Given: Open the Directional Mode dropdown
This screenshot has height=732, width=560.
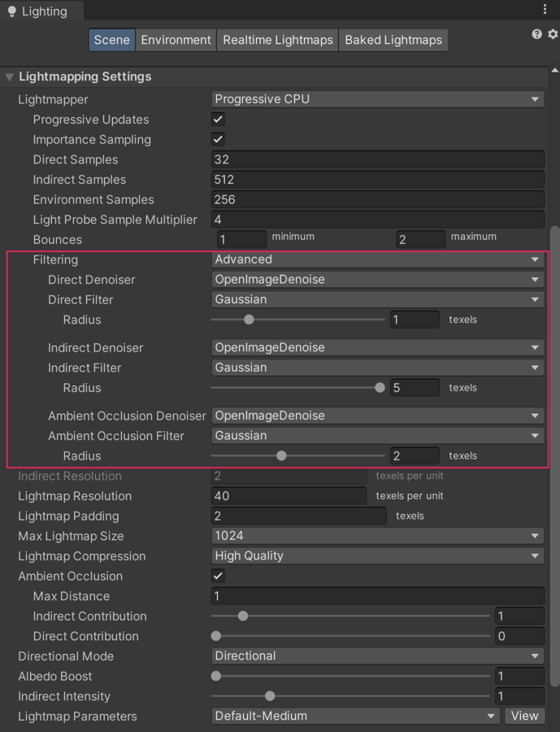Looking at the screenshot, I should coord(377,656).
